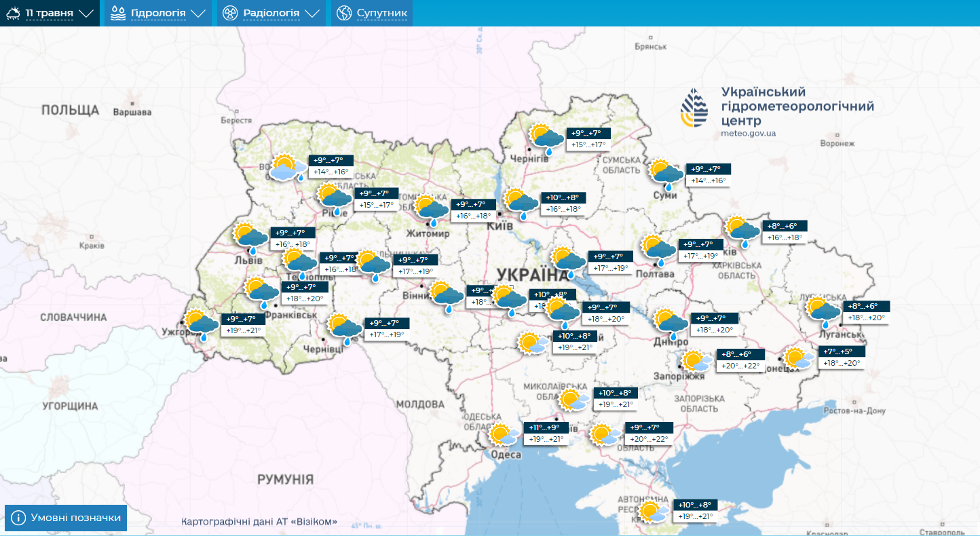This screenshot has height=536, width=980.
Task: Click the hydrology droplets icon in the toolbar
Action: [x=119, y=12]
